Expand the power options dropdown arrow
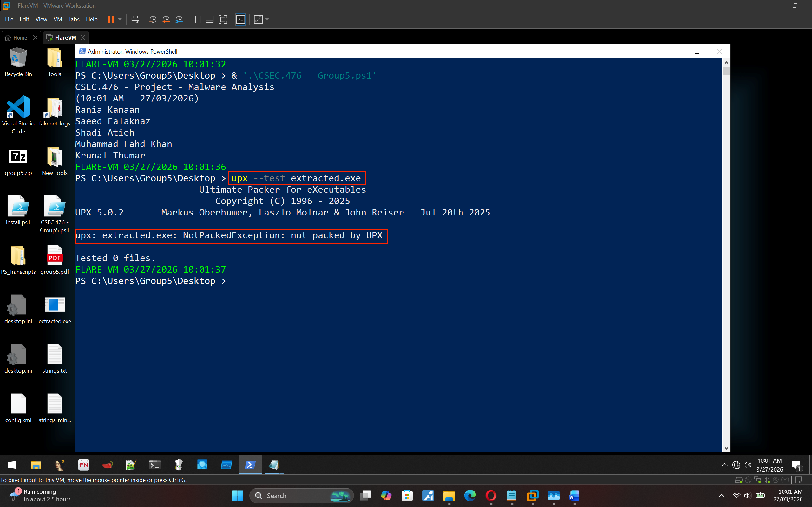This screenshot has height=507, width=812. click(x=120, y=19)
